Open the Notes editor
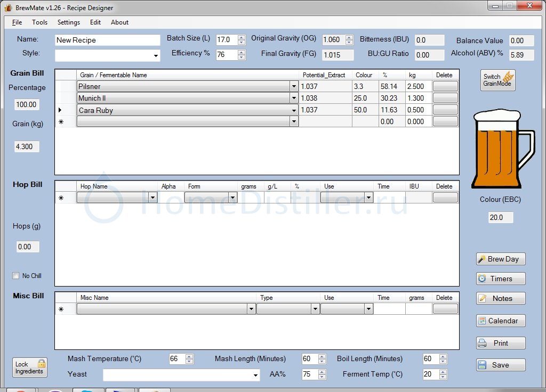The width and height of the screenshot is (546, 392). [x=501, y=298]
